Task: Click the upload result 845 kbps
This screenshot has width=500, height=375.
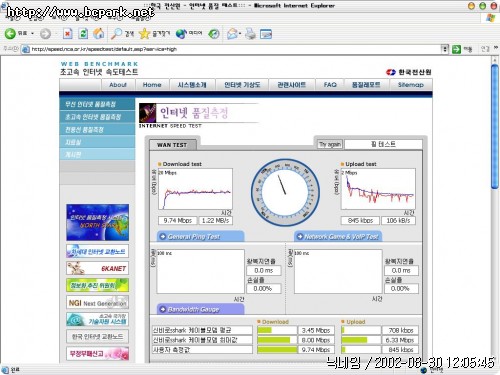Action: [360, 220]
